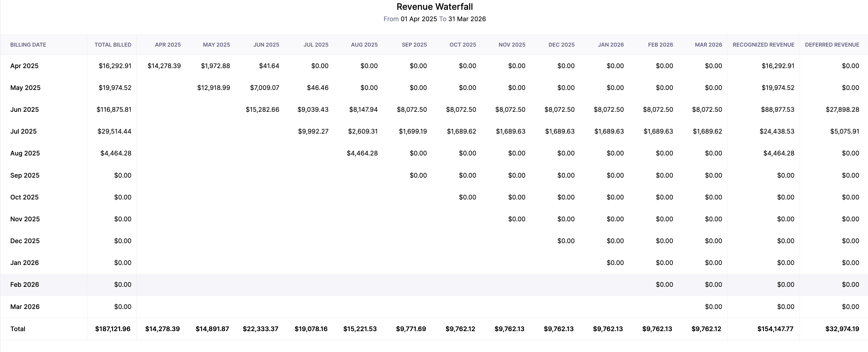Click the Mar 2026 column header
This screenshot has height=352, width=868.
[708, 45]
